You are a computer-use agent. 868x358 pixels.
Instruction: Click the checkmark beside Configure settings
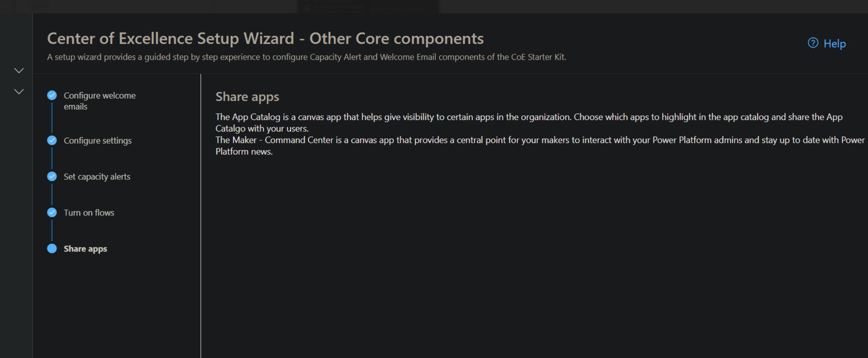52,140
